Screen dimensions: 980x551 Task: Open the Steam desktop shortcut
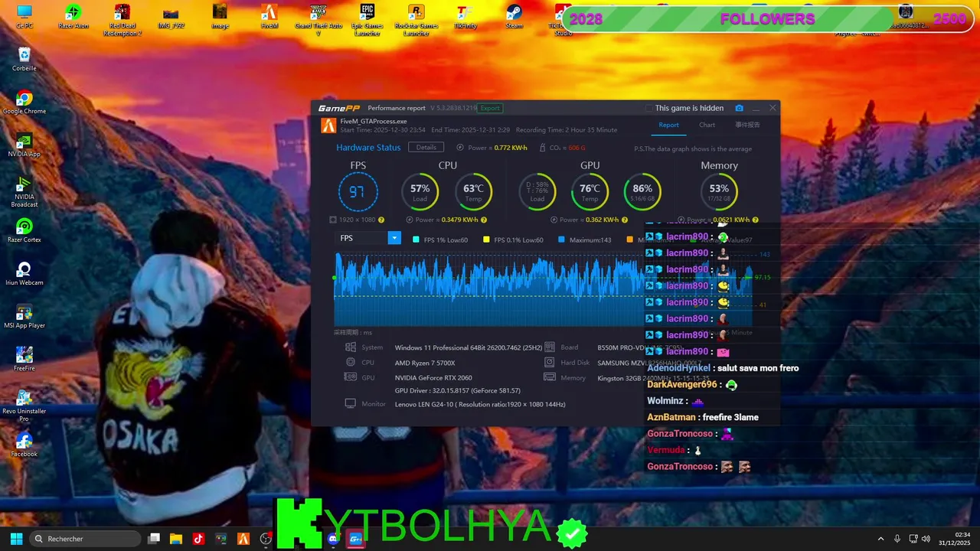click(x=514, y=16)
